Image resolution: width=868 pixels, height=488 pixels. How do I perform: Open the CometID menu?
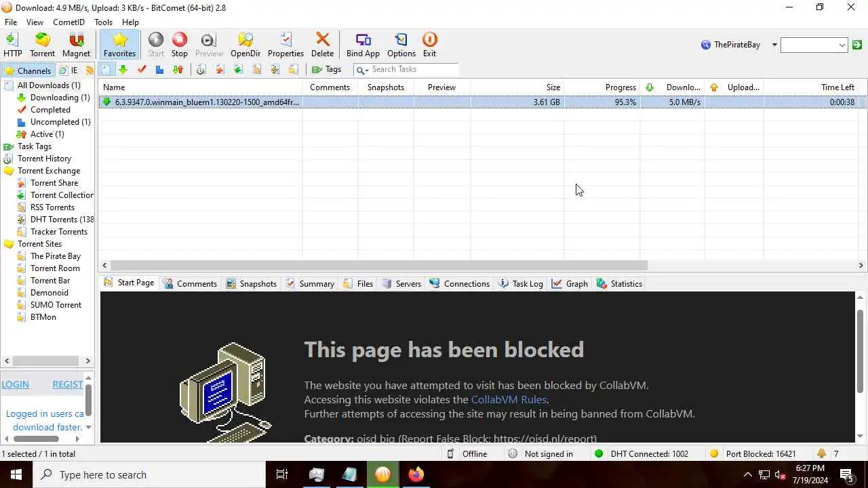tap(68, 22)
